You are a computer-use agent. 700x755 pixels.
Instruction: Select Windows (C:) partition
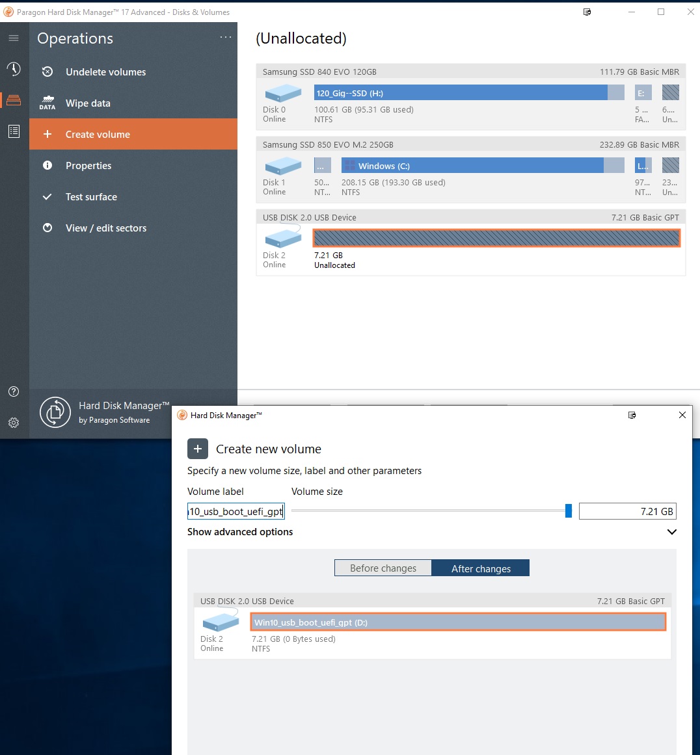pyautogui.click(x=483, y=165)
